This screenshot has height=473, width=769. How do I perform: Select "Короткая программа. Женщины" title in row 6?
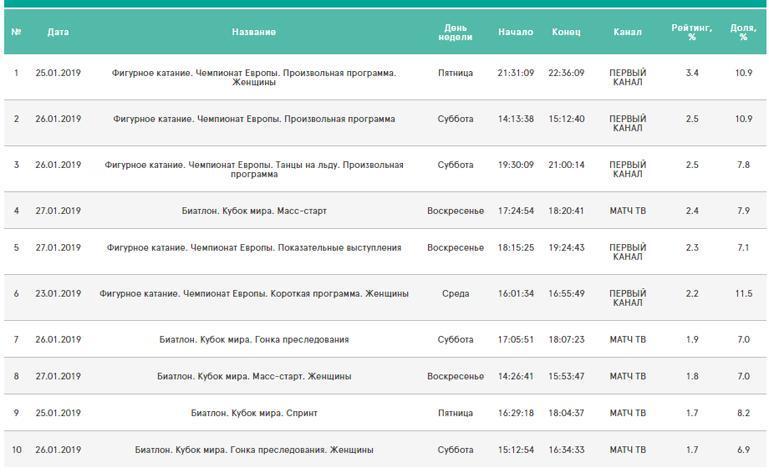(x=254, y=294)
